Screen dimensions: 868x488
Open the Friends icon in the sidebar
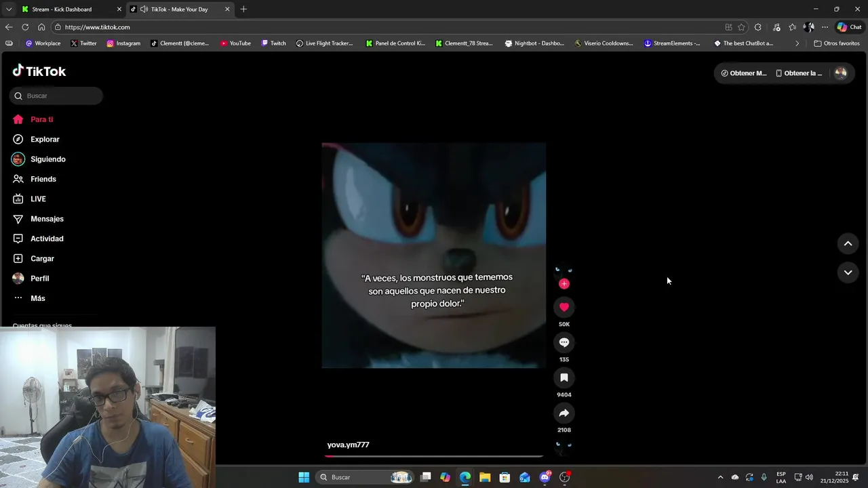click(18, 179)
